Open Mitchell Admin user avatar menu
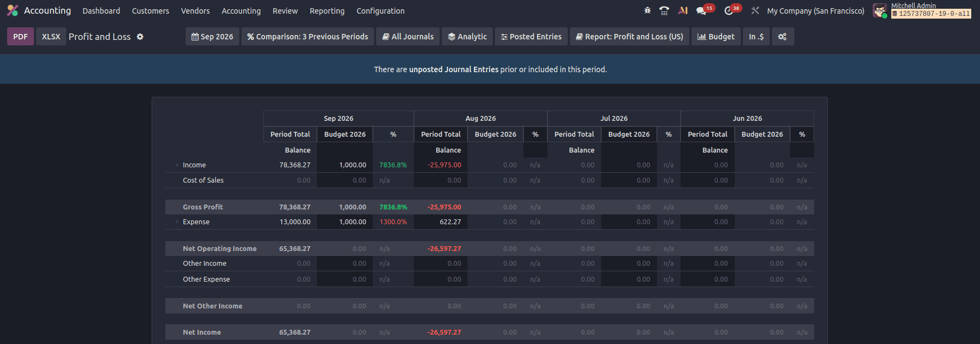 pyautogui.click(x=880, y=10)
